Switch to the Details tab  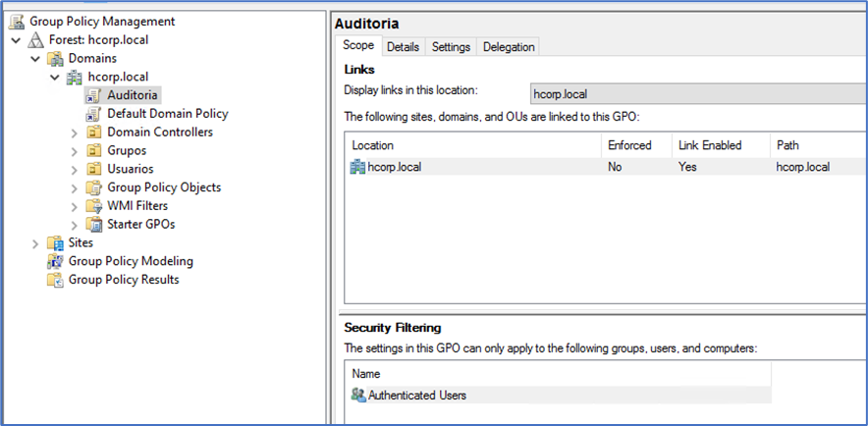coord(403,47)
